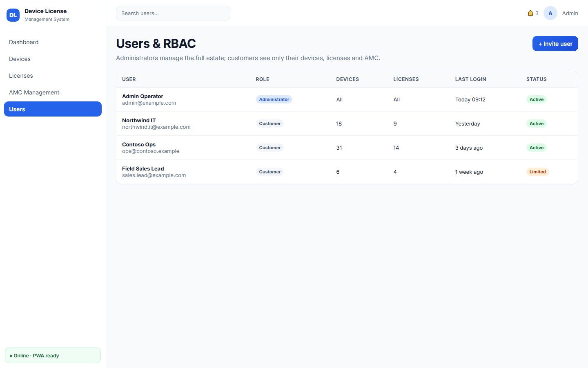Click Admin Operator's All devices value
588x368 pixels.
(x=339, y=100)
